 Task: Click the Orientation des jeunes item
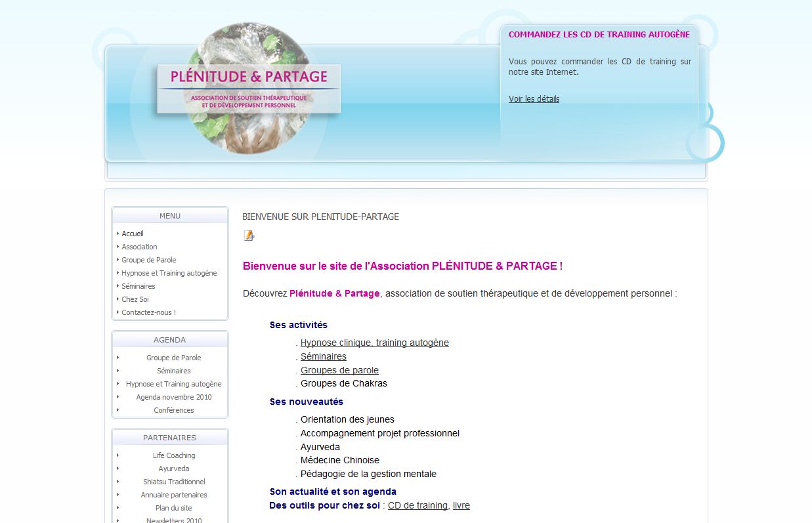[x=347, y=419]
